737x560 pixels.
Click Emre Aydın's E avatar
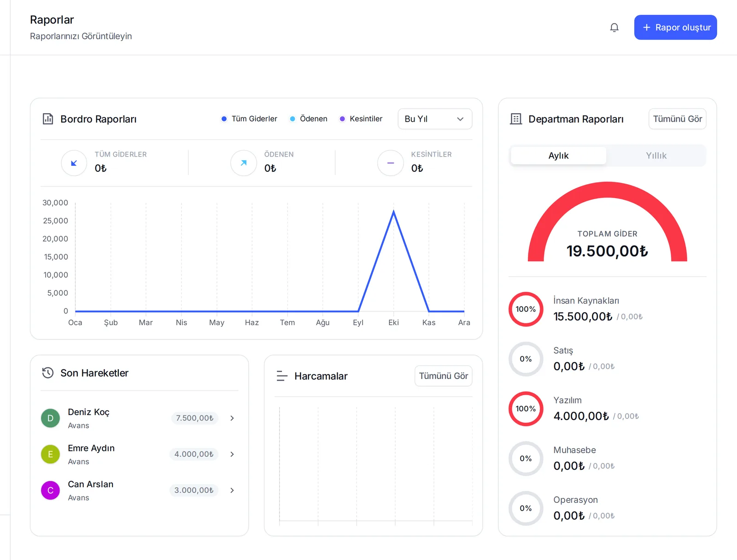tap(51, 454)
